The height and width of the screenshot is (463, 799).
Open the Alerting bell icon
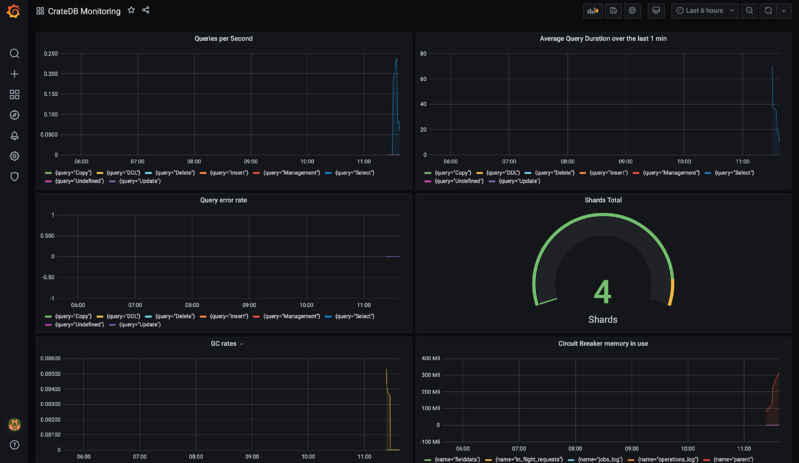[x=14, y=135]
